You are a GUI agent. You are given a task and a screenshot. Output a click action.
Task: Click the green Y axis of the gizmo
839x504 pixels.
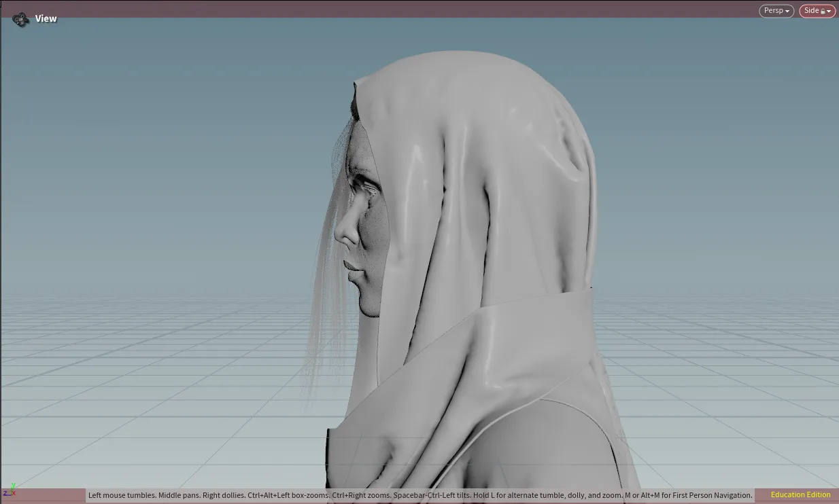click(x=12, y=486)
